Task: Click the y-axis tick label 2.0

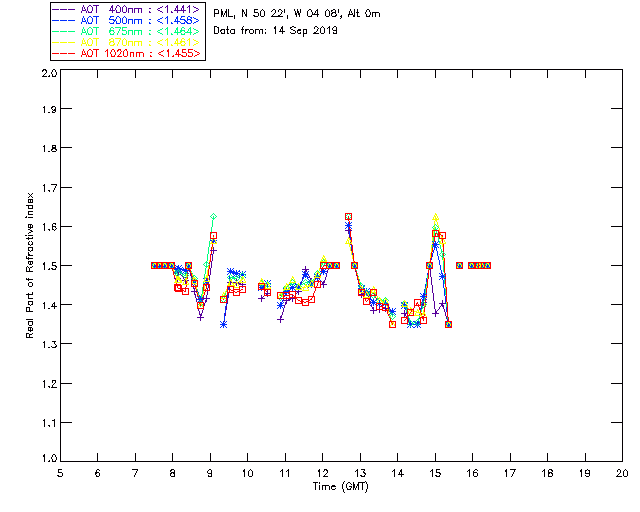Action: point(49,73)
